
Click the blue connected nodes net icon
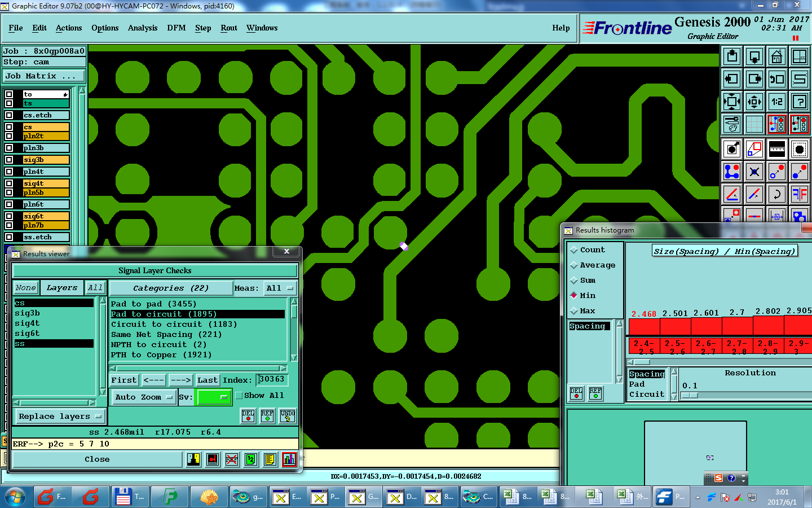[732, 172]
